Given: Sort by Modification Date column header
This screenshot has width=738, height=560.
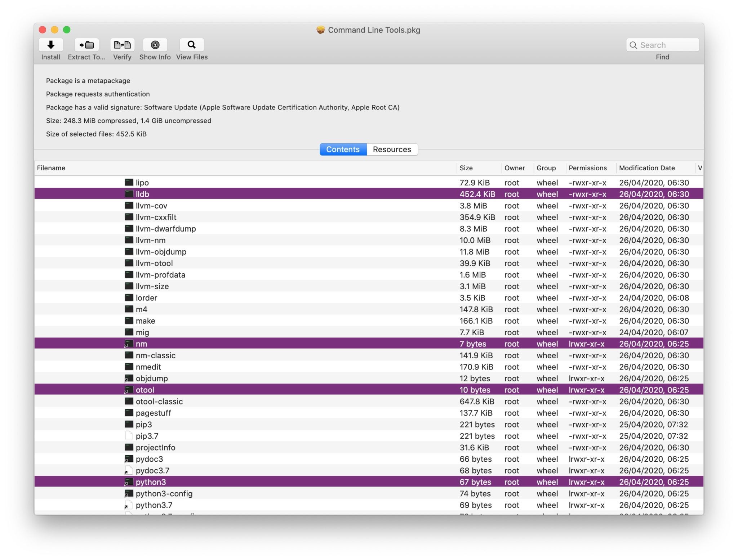Looking at the screenshot, I should (x=647, y=168).
